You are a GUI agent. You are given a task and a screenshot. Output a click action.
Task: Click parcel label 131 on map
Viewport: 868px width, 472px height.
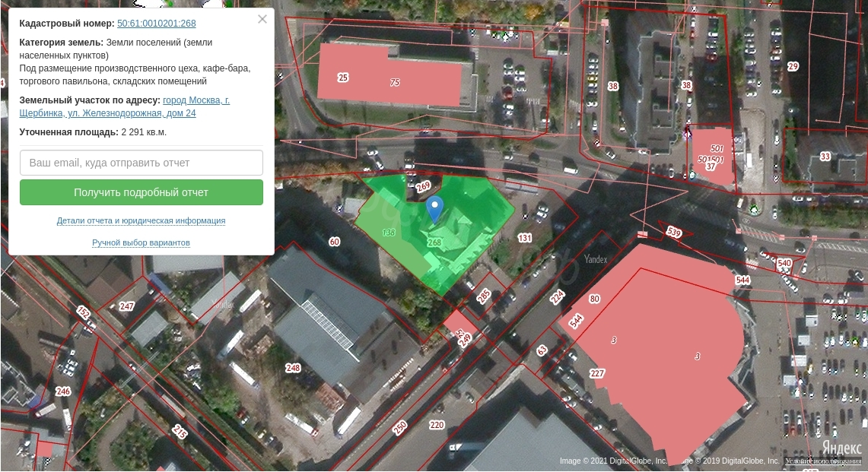pos(524,238)
